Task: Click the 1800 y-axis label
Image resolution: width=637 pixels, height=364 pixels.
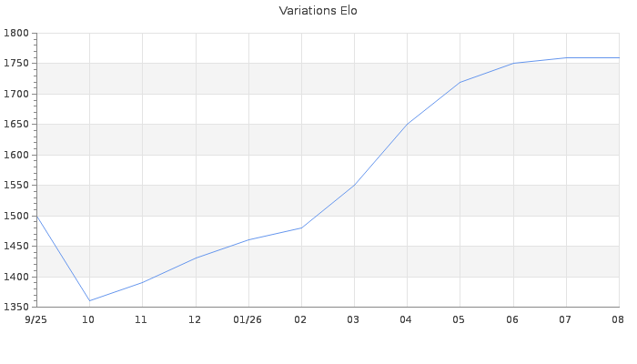Action: [16, 33]
